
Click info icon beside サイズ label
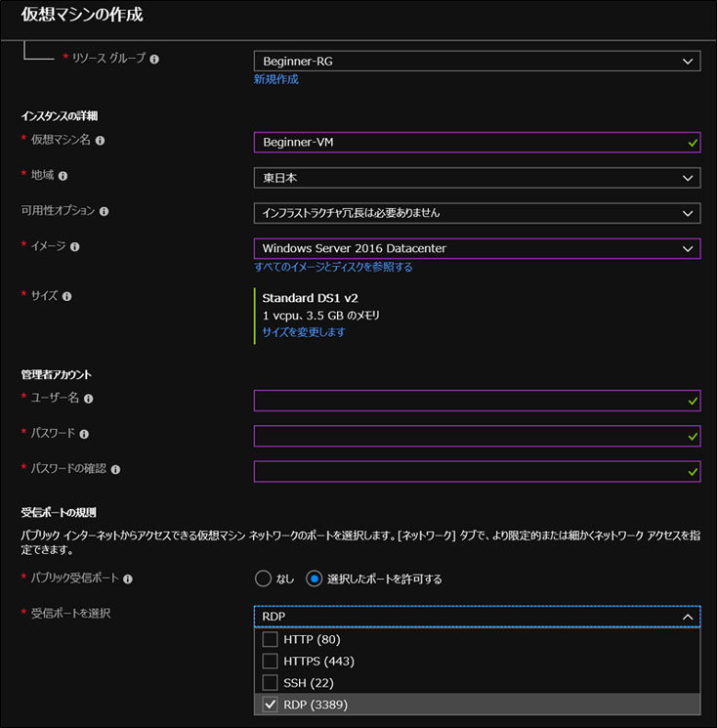pos(67,295)
